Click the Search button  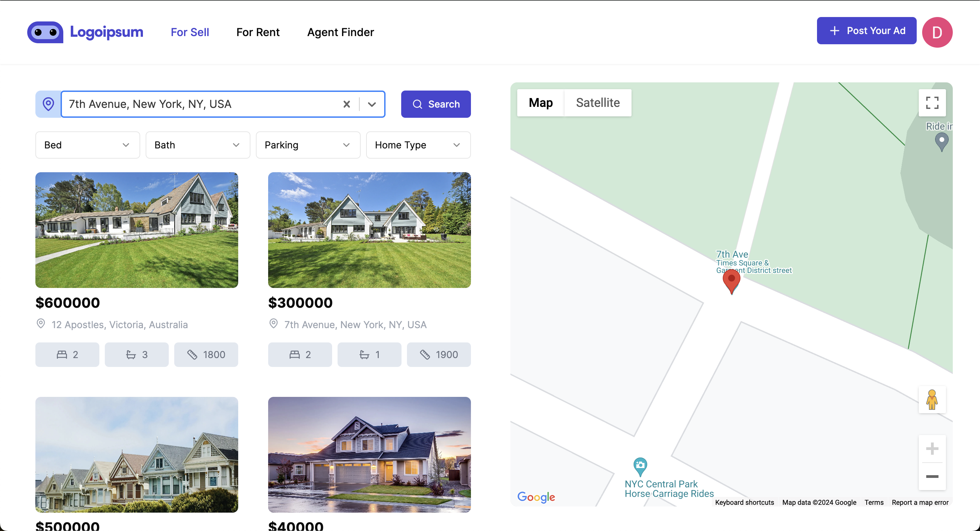pyautogui.click(x=436, y=104)
